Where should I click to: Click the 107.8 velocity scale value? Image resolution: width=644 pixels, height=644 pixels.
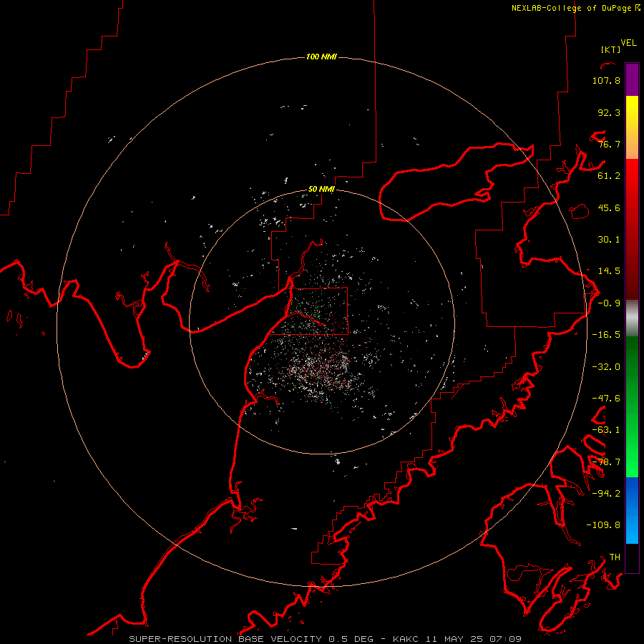pyautogui.click(x=606, y=80)
